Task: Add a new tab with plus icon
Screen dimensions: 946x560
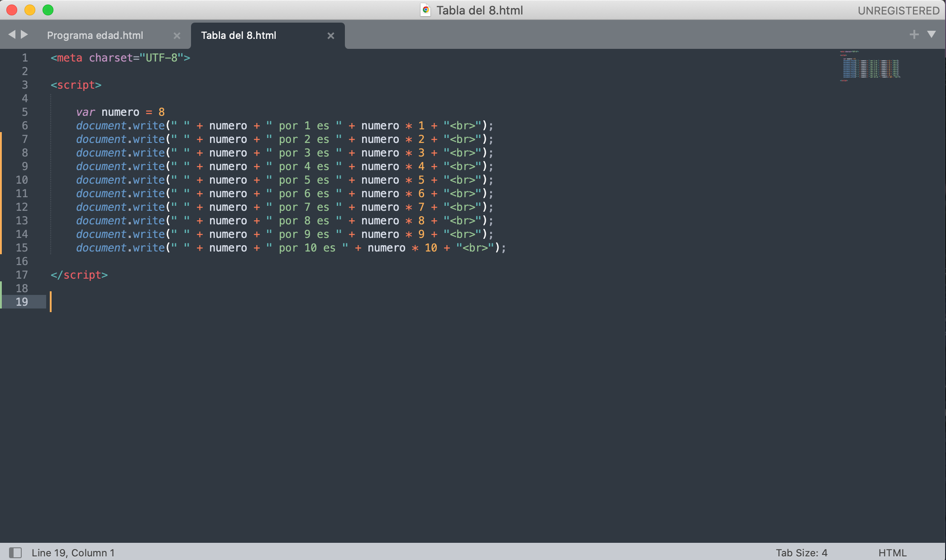Action: 914,34
